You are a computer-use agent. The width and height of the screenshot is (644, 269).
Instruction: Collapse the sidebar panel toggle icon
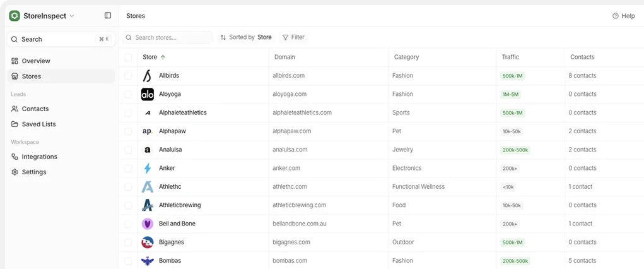tap(108, 16)
